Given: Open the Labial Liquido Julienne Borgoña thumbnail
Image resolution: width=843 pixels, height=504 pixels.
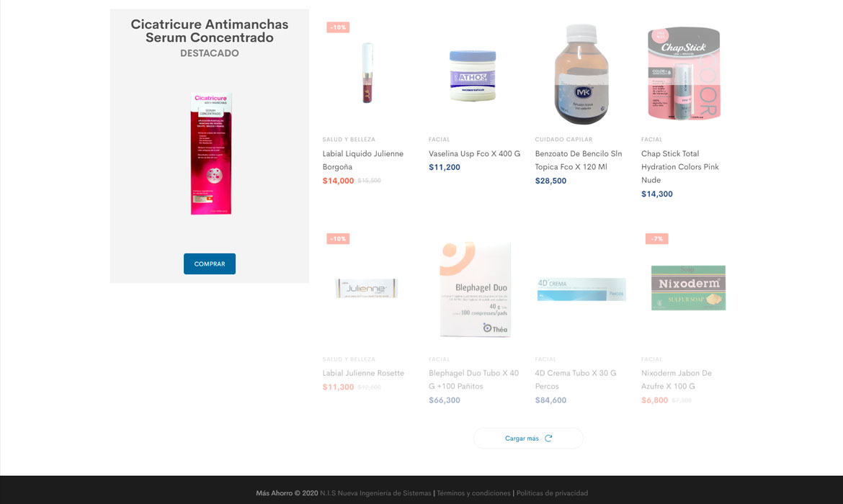Looking at the screenshot, I should (x=367, y=73).
